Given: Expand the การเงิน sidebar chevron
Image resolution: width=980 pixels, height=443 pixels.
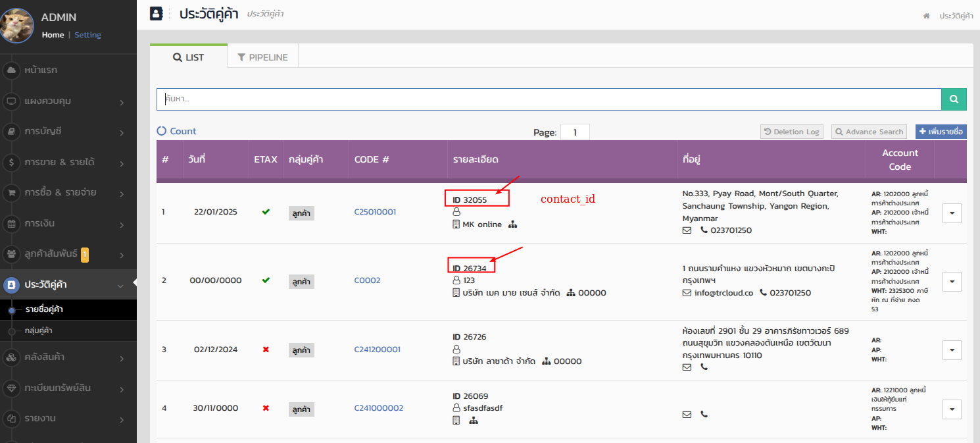Looking at the screenshot, I should [122, 225].
